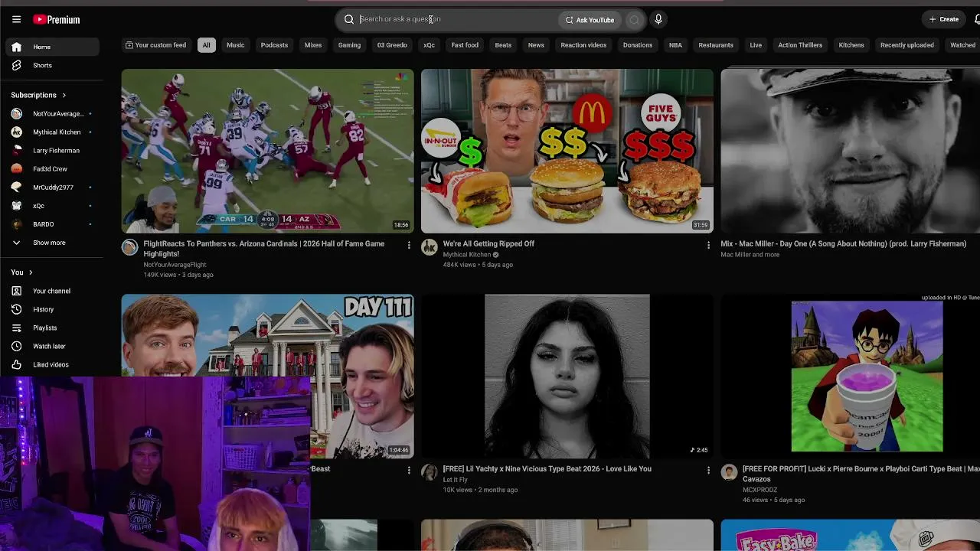Open the You section heading

(x=21, y=272)
